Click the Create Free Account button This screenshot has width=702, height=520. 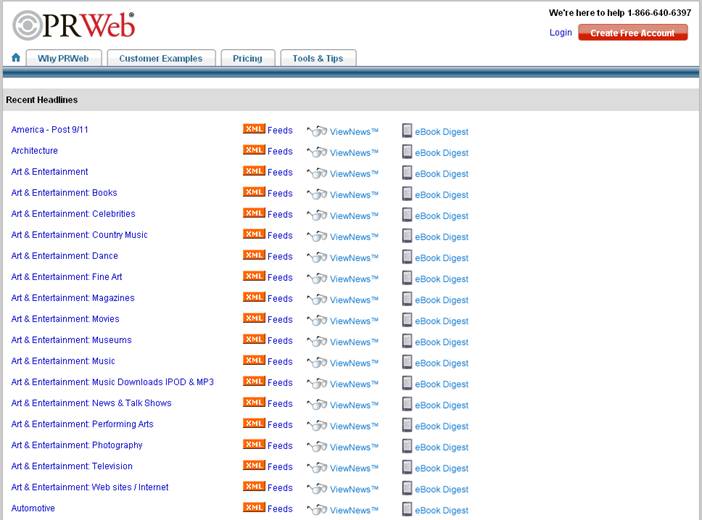(633, 33)
